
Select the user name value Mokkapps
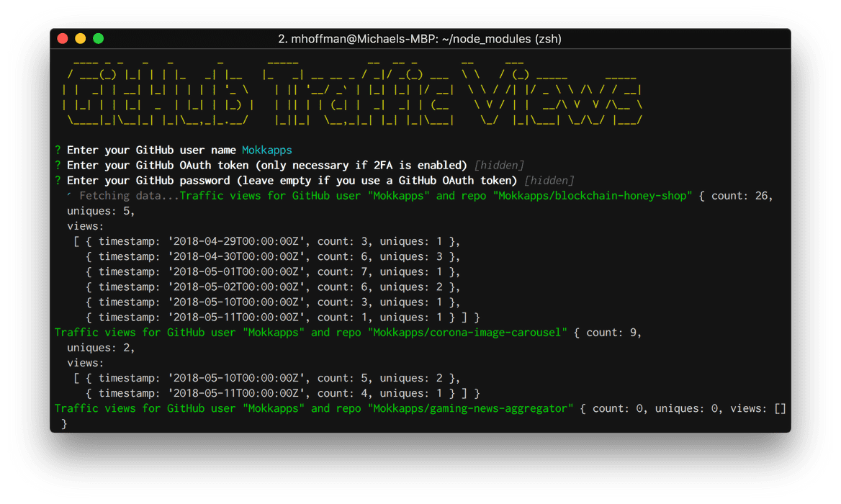tap(266, 150)
